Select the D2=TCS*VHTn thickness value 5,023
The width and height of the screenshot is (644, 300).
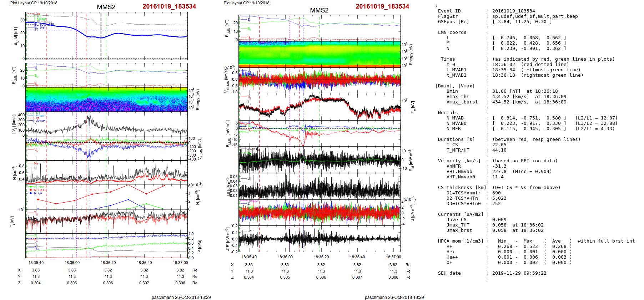click(x=499, y=198)
